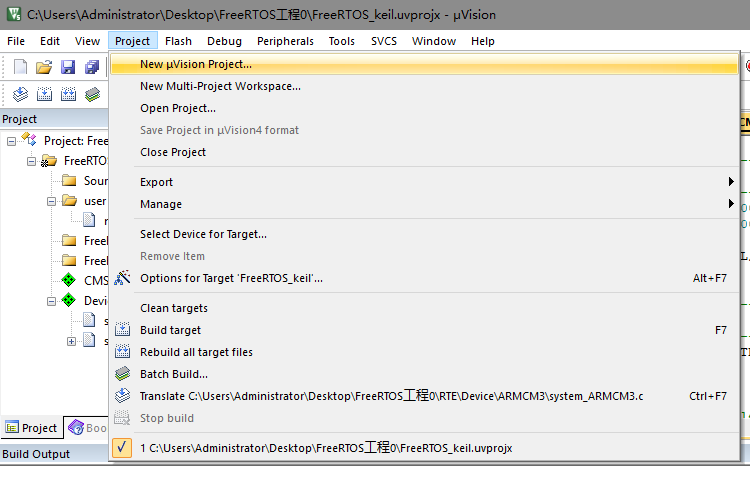Click the Options for Target wand icon
This screenshot has height=488, width=750.
pos(122,277)
